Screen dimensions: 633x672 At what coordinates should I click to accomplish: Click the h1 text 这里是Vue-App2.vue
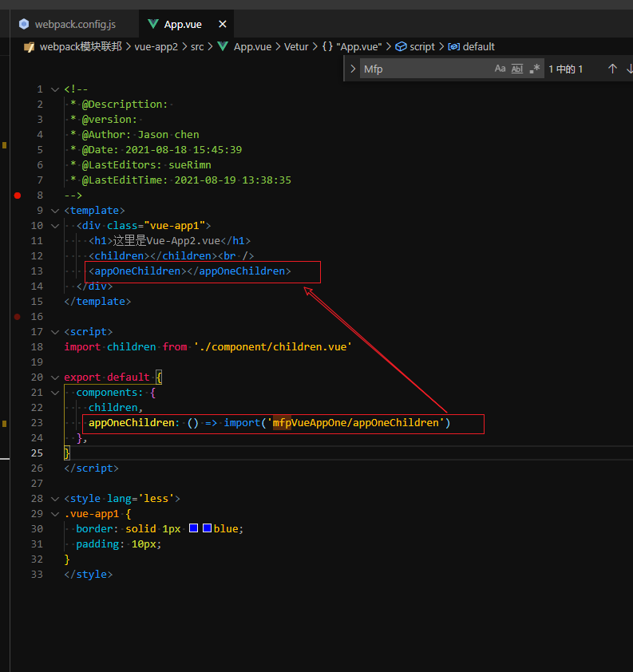(x=167, y=241)
